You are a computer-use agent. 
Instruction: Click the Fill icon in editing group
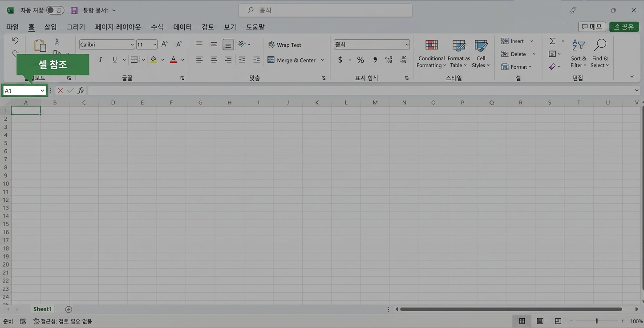click(552, 54)
